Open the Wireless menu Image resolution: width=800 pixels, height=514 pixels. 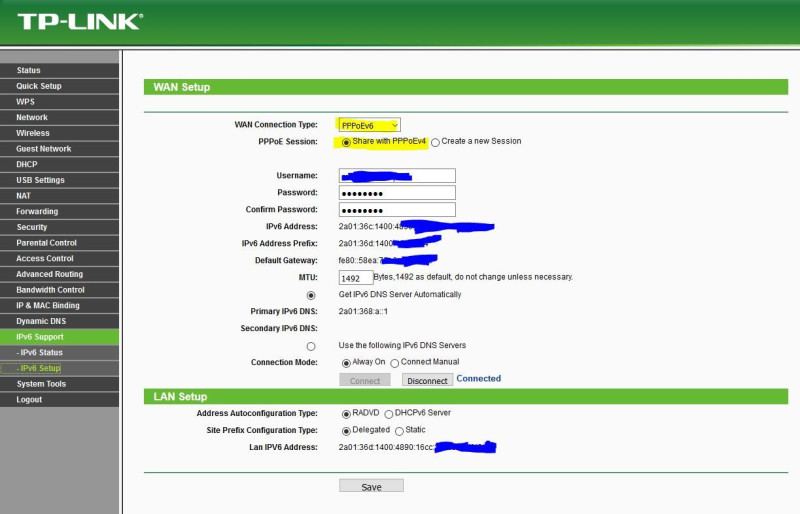tap(59, 133)
